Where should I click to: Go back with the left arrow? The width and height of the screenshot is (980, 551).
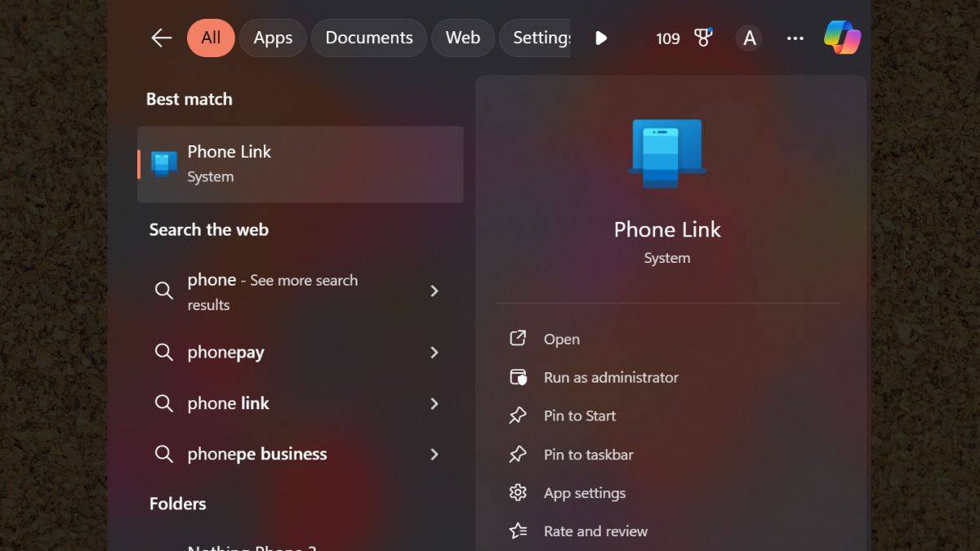pos(161,38)
